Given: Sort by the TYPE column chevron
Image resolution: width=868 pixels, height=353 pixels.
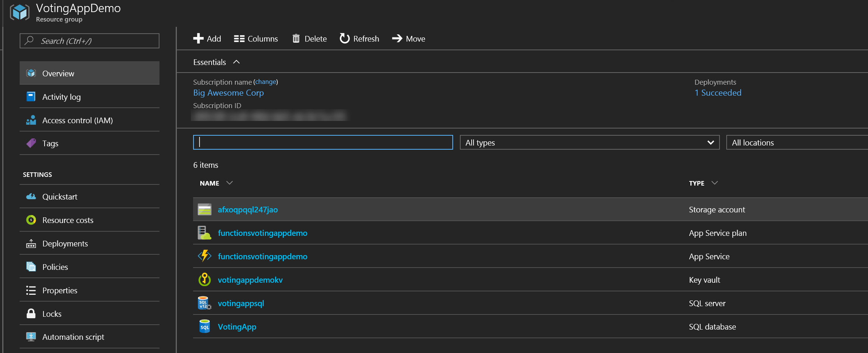Looking at the screenshot, I should (x=714, y=183).
